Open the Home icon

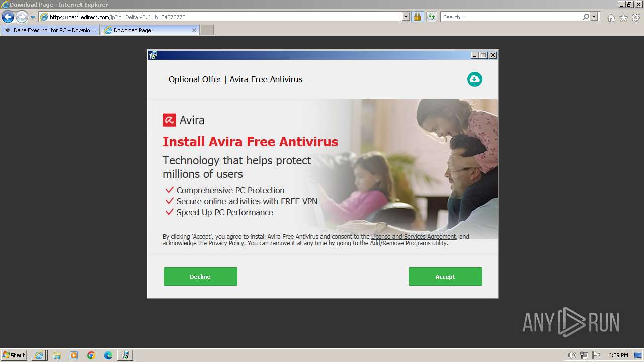tap(611, 18)
